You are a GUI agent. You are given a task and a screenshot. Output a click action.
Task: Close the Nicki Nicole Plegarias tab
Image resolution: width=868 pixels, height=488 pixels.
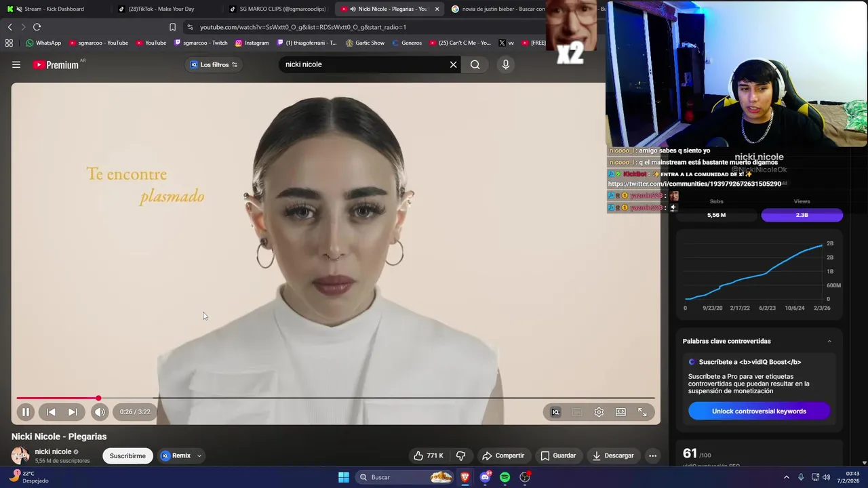[x=437, y=9]
